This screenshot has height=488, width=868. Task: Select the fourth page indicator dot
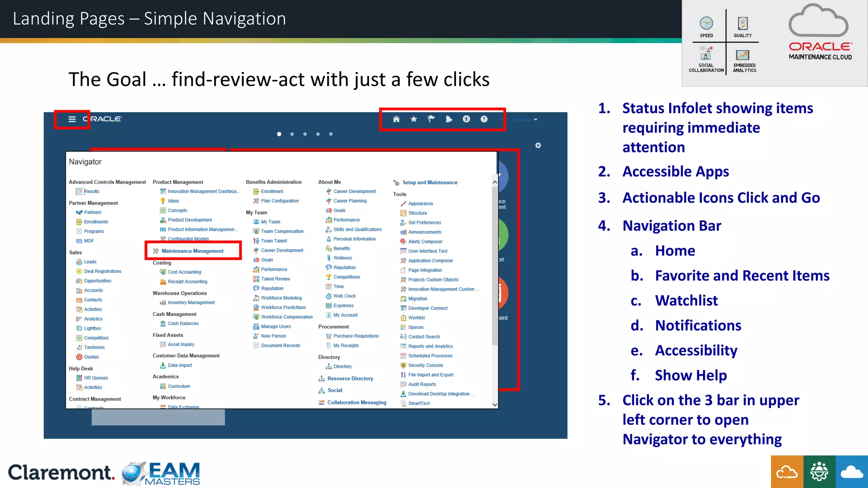[x=318, y=134]
